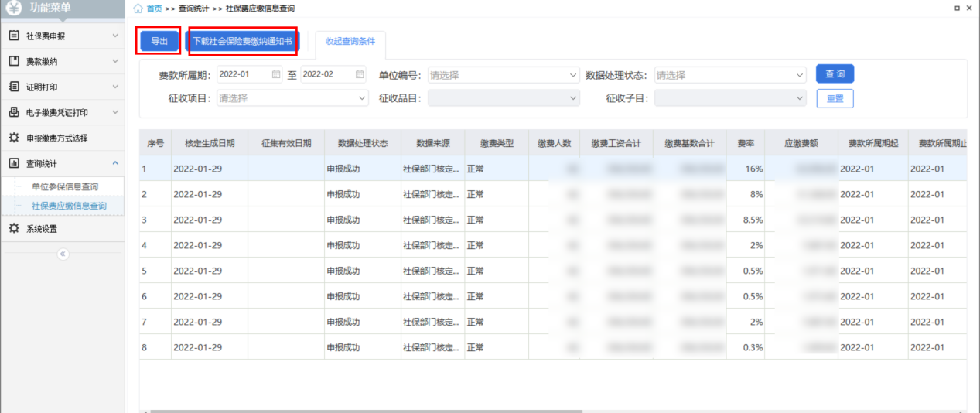Image resolution: width=980 pixels, height=413 pixels.
Task: Click the 导出 export button
Action: [159, 42]
